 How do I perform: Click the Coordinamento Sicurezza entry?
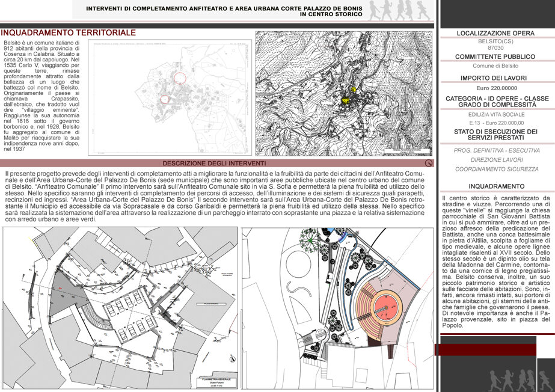click(x=497, y=169)
